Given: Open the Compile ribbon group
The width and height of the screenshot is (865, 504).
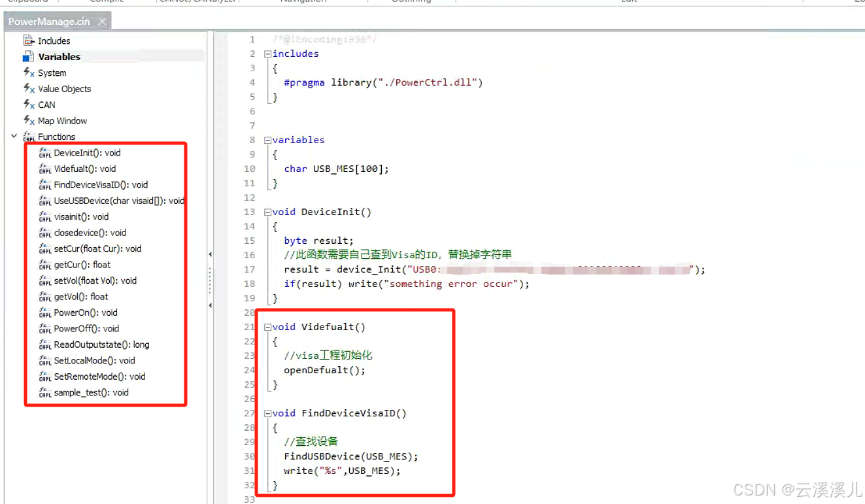Looking at the screenshot, I should (x=105, y=3).
